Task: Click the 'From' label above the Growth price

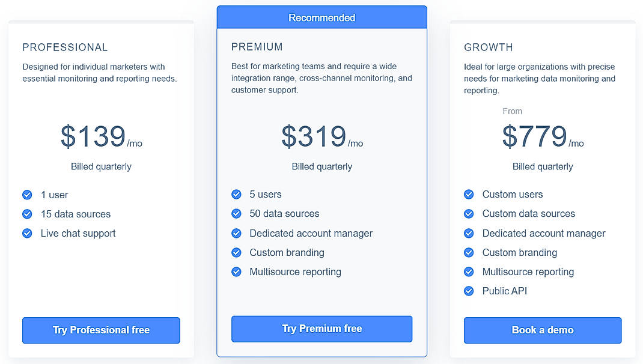Action: pyautogui.click(x=513, y=111)
